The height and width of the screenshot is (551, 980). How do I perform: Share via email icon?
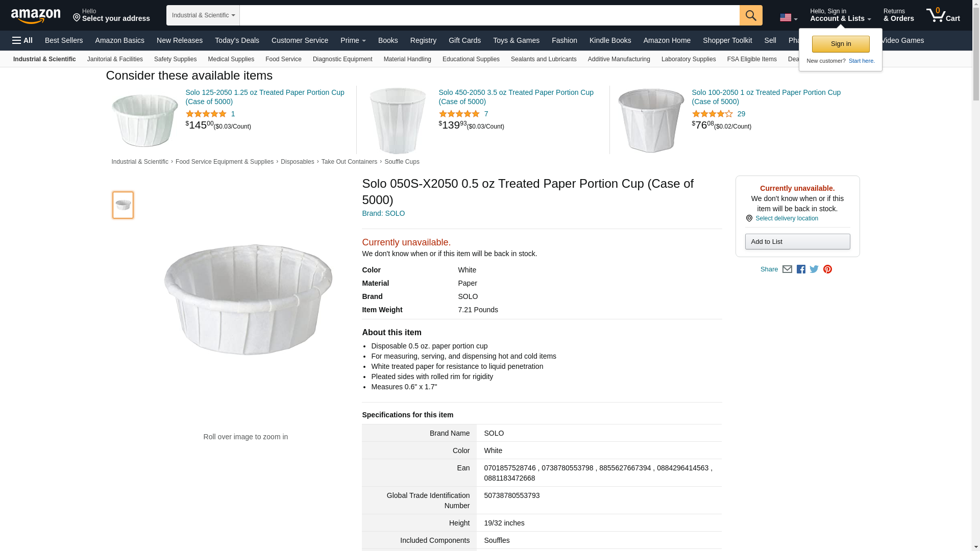click(x=787, y=269)
